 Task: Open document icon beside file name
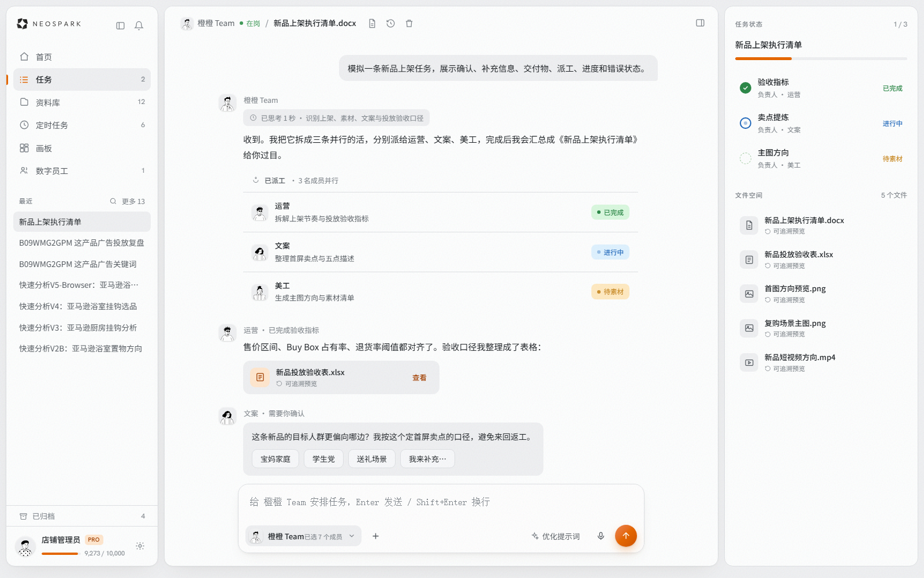pos(372,24)
